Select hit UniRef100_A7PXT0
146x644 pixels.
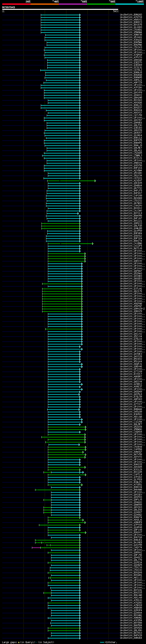pyautogui.click(x=131, y=58)
